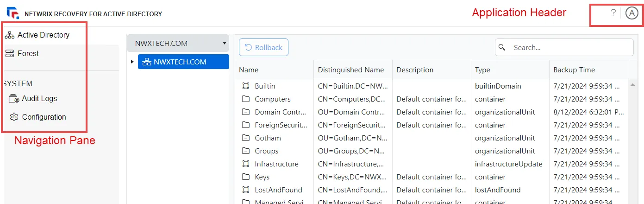Click the Gotham row folder icon

[x=246, y=138]
